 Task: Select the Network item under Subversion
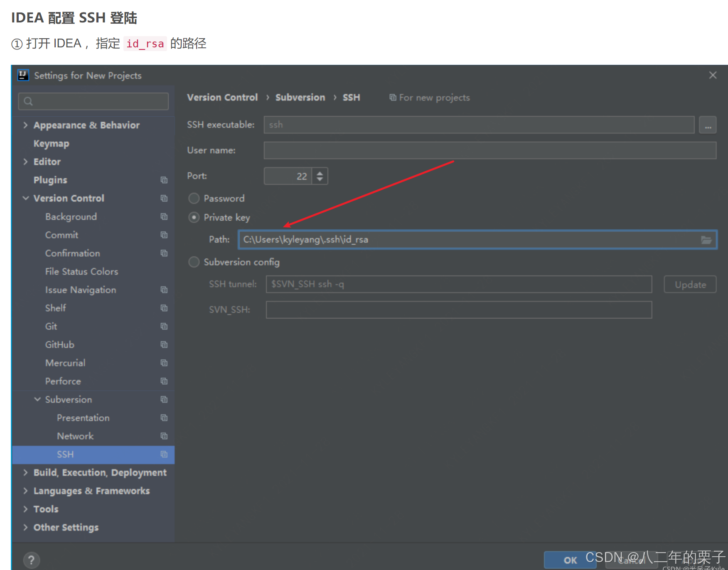75,436
